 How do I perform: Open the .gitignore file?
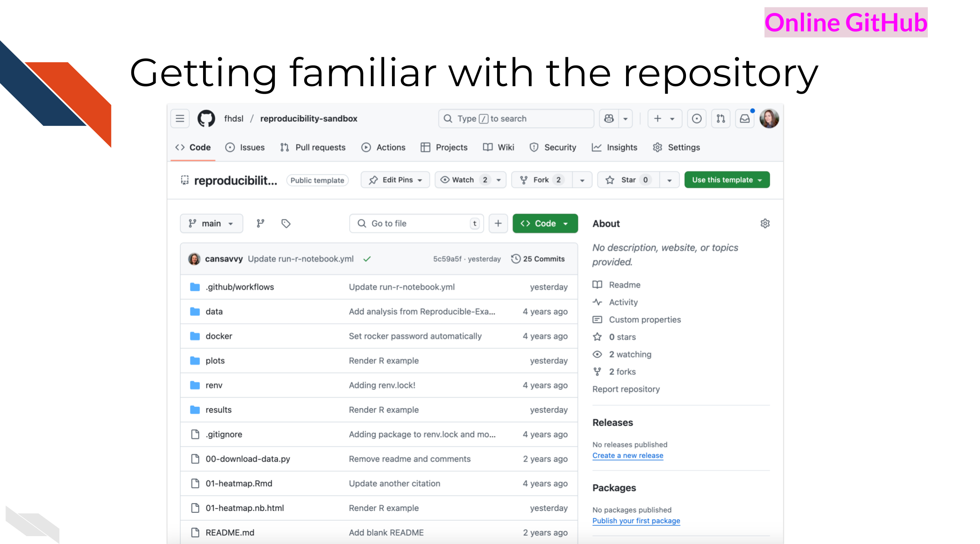click(224, 434)
